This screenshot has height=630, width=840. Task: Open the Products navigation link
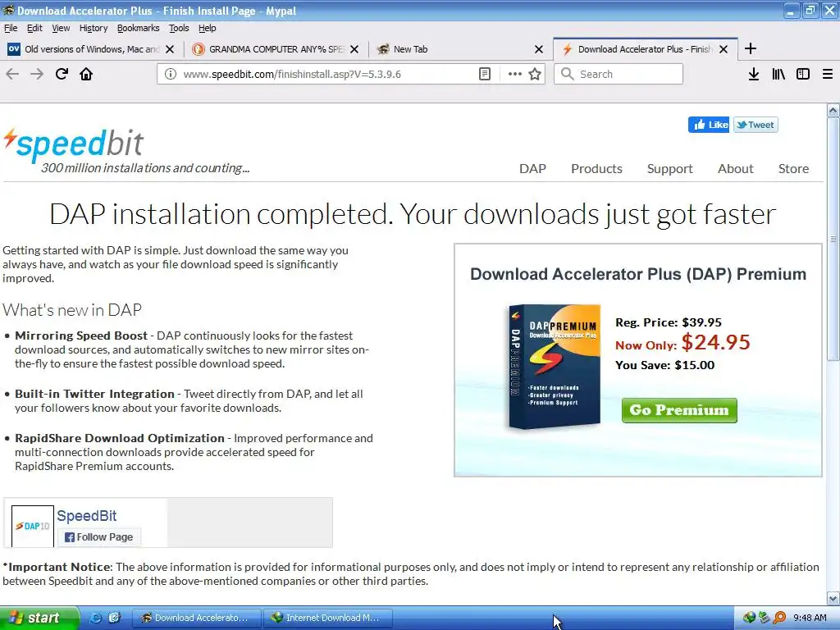[x=596, y=169]
